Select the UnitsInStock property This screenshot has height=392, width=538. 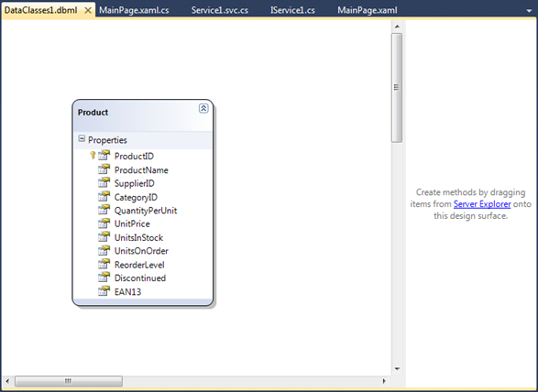[x=138, y=237]
